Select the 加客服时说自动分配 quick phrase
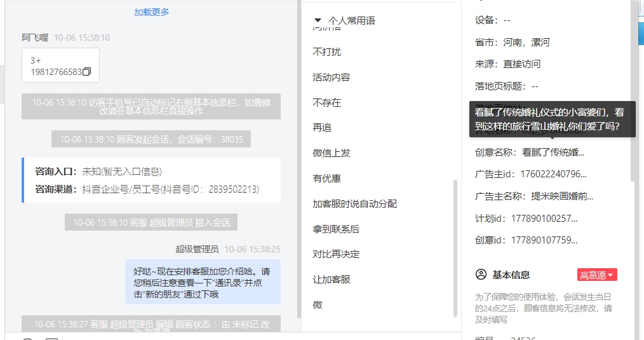The image size is (644, 340). [x=355, y=203]
